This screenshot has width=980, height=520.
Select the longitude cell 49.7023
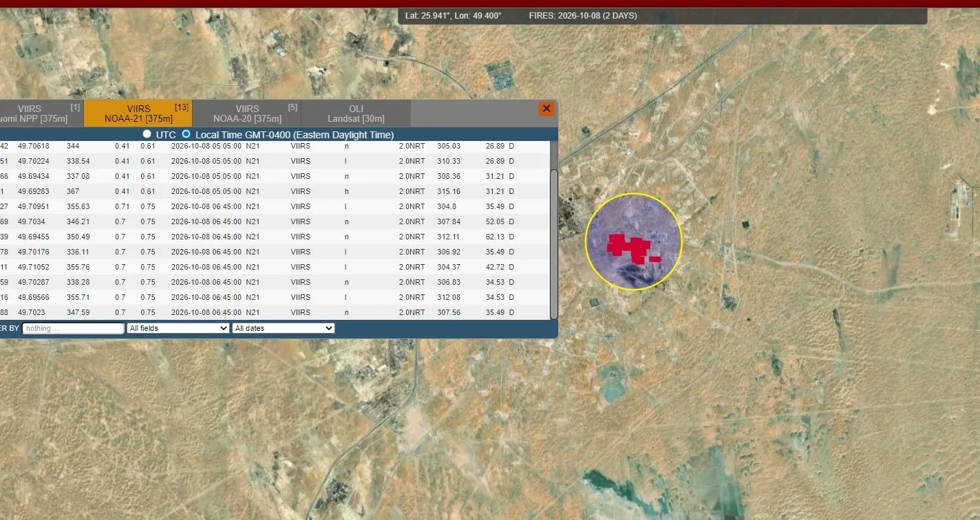32,312
